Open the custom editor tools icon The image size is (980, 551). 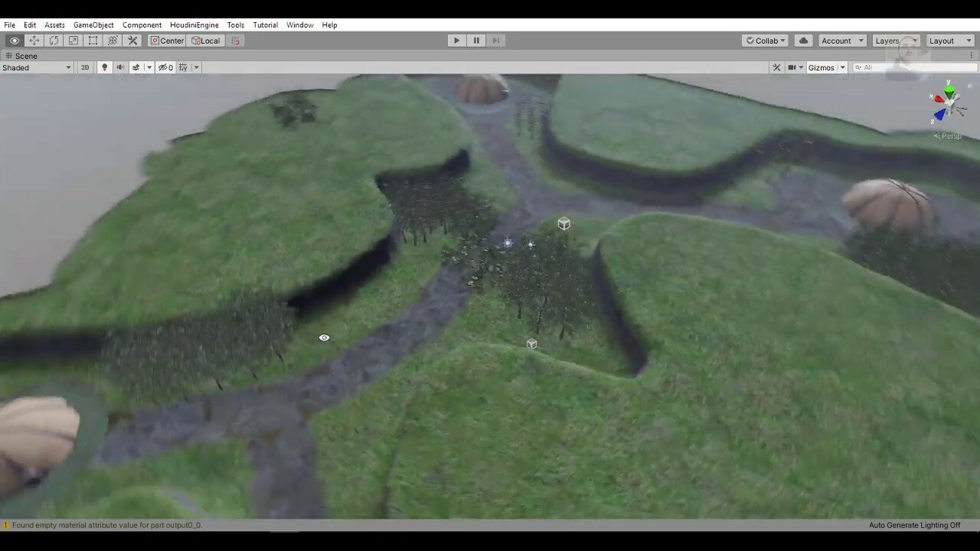[x=132, y=41]
